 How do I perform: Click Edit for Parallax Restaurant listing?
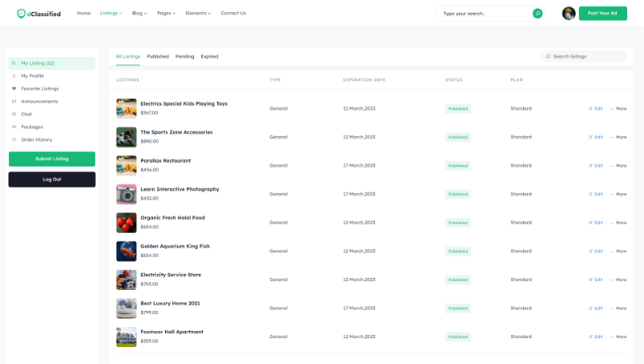pos(596,165)
